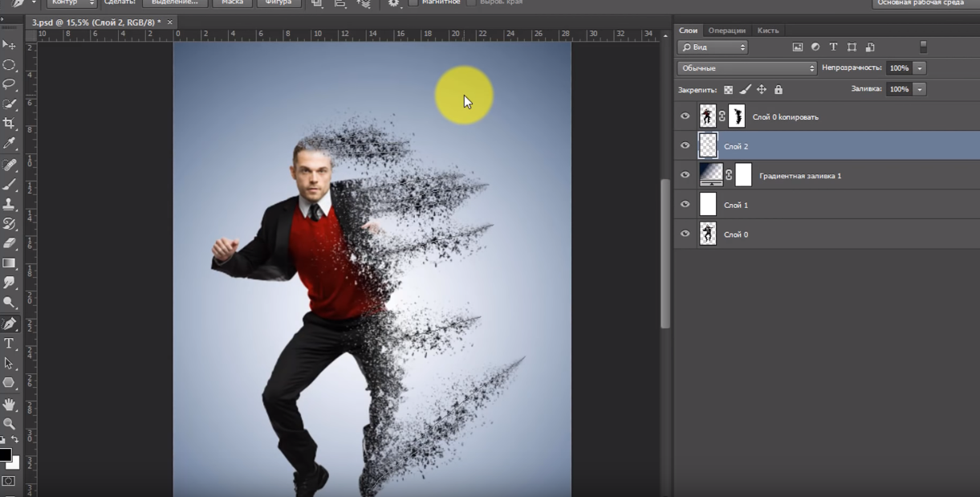This screenshot has width=980, height=497.
Task: Click the Маска button
Action: click(232, 3)
